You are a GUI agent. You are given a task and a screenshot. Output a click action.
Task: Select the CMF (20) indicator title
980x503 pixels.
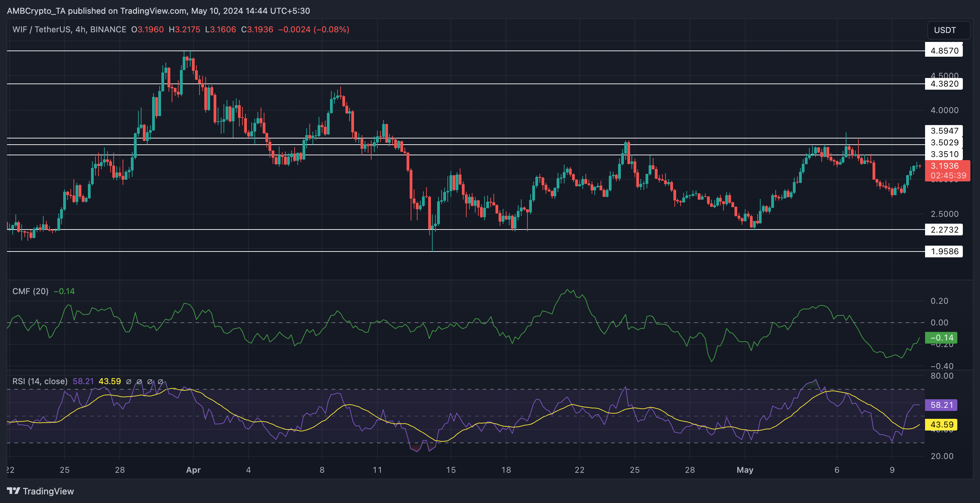30,291
